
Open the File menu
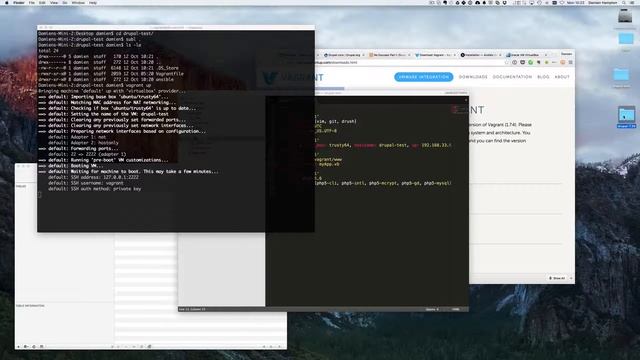coord(31,2)
